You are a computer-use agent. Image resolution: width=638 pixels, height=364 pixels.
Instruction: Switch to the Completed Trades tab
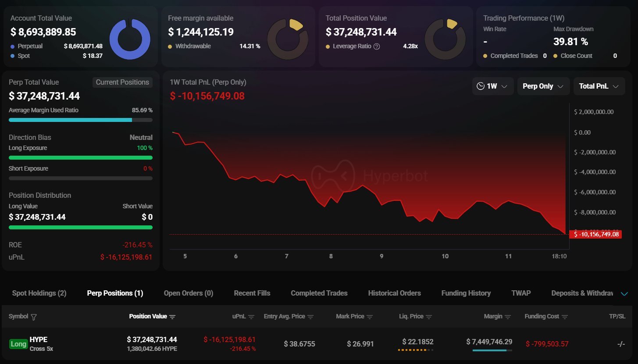[319, 293]
